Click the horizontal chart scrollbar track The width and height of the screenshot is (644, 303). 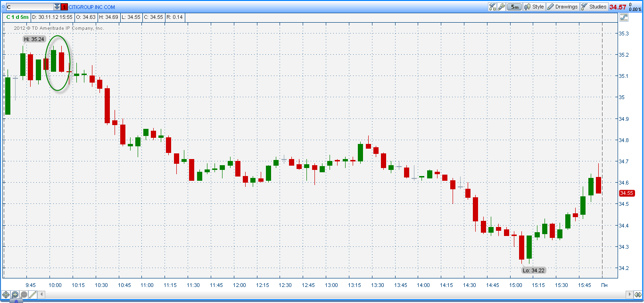[x=335, y=295]
